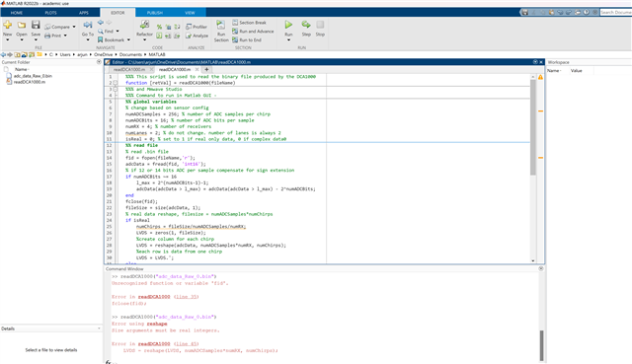632x364 pixels.
Task: Click the Command Window scrollbar thumb
Action: click(x=541, y=345)
